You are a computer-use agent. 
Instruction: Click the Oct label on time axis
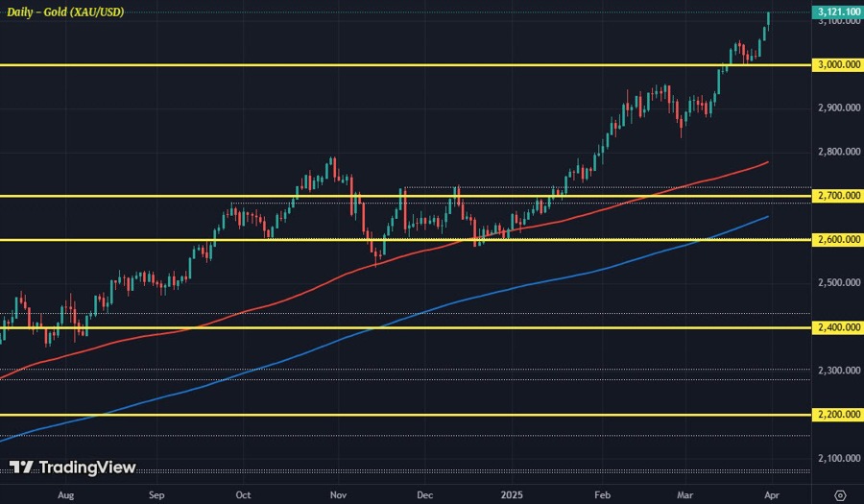[x=243, y=495]
